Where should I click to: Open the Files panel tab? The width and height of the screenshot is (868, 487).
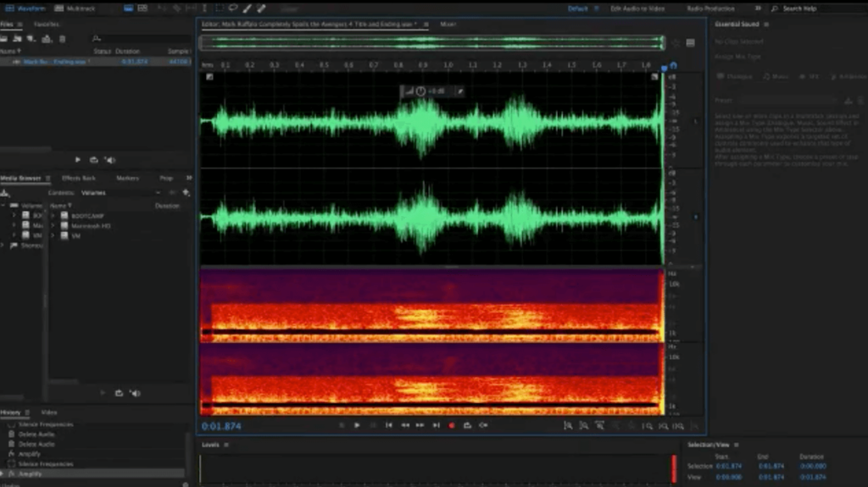(x=7, y=25)
